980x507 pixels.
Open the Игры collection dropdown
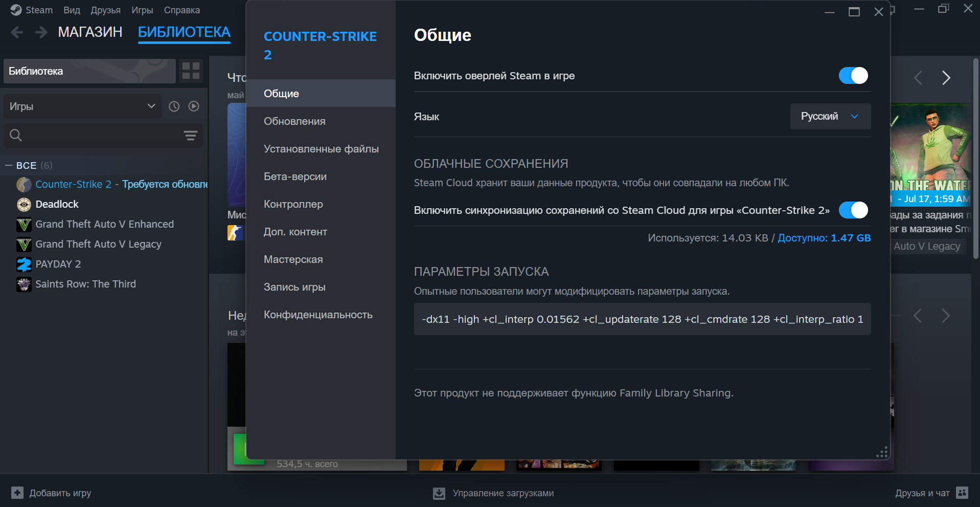82,106
